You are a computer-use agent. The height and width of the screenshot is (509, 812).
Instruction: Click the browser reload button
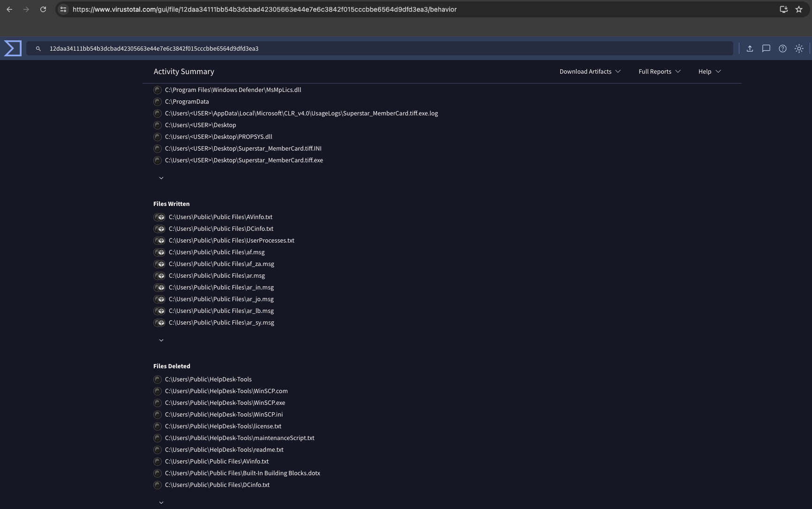pyautogui.click(x=43, y=9)
